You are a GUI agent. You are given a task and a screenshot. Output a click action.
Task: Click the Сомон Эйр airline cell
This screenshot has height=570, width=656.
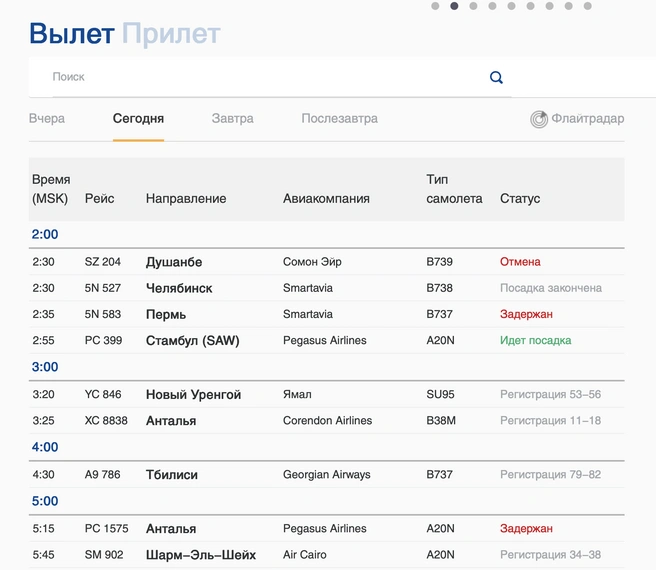pos(312,262)
